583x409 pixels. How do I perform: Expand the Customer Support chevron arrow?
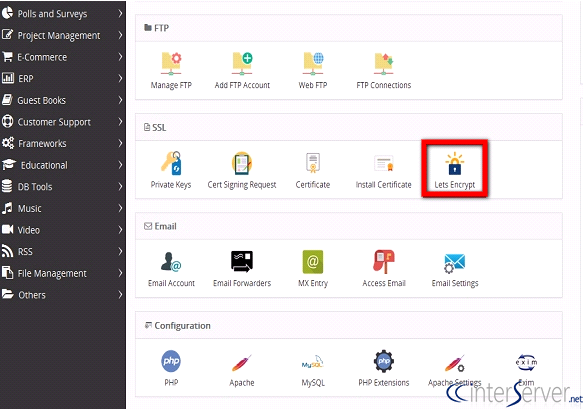(120, 121)
